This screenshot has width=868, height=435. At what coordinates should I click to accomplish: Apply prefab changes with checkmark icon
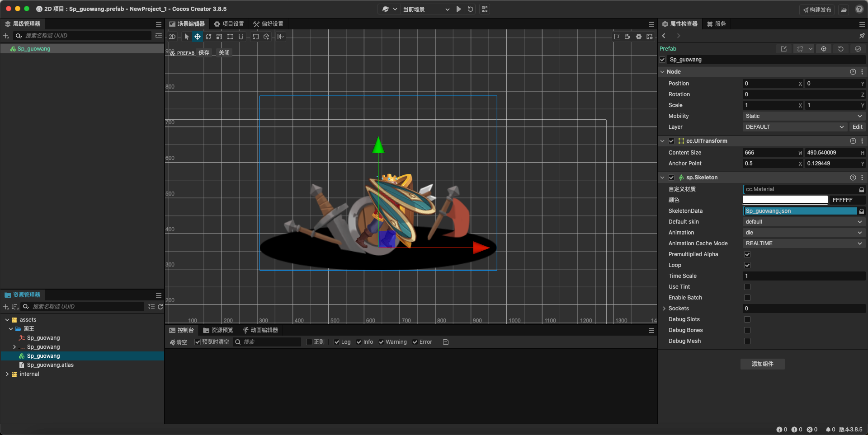(x=858, y=49)
